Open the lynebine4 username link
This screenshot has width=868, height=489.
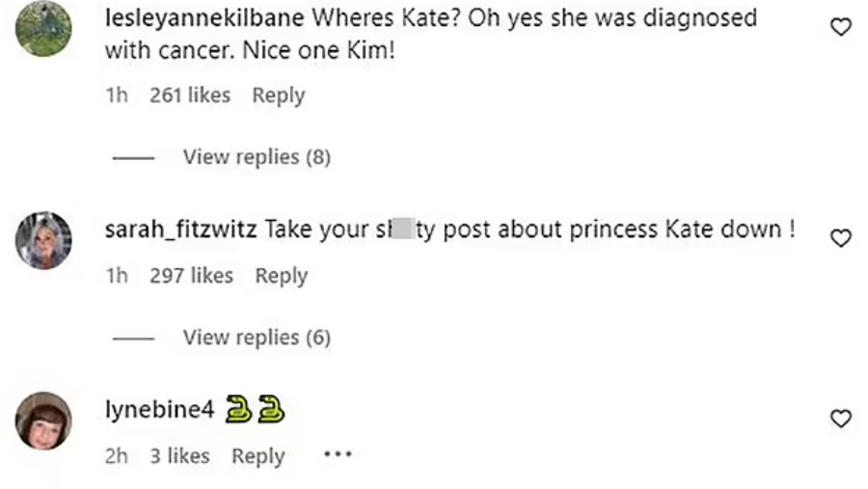(x=158, y=410)
